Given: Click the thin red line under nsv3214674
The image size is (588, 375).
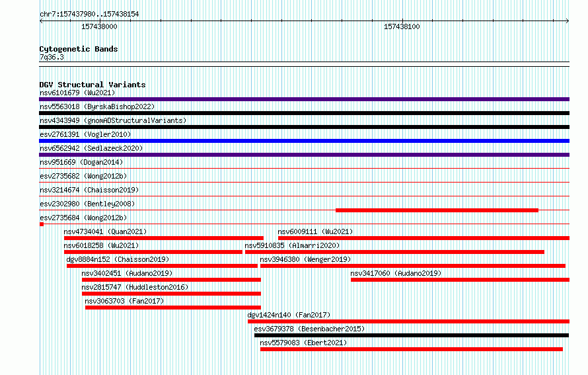Looking at the screenshot, I should 304,196.
